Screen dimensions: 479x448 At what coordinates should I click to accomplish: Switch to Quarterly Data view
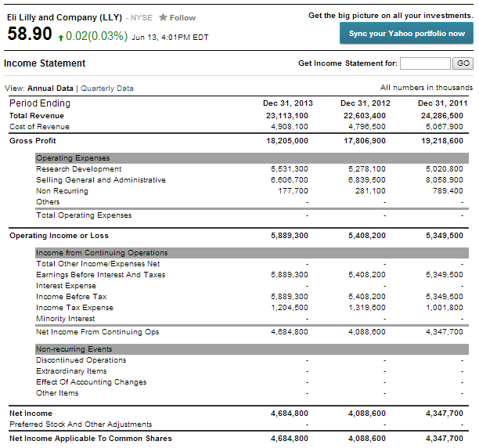(107, 89)
